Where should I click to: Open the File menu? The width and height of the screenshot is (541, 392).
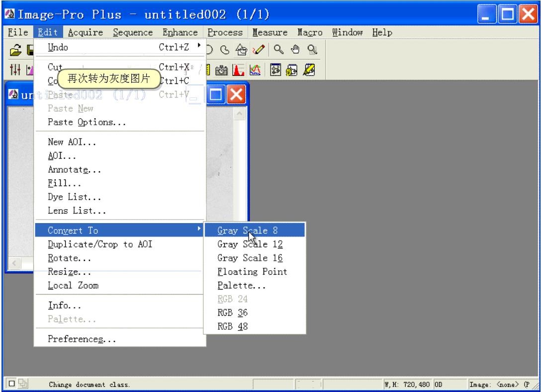click(18, 32)
